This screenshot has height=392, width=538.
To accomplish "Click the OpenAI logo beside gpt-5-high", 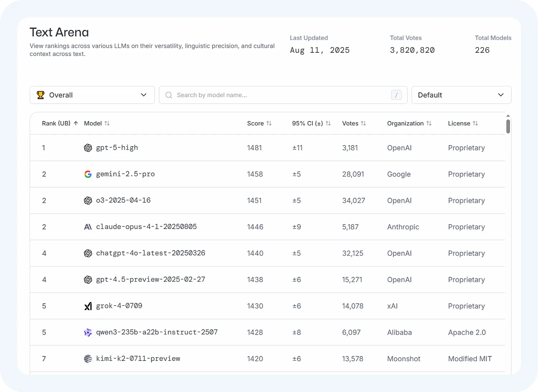I will (88, 148).
